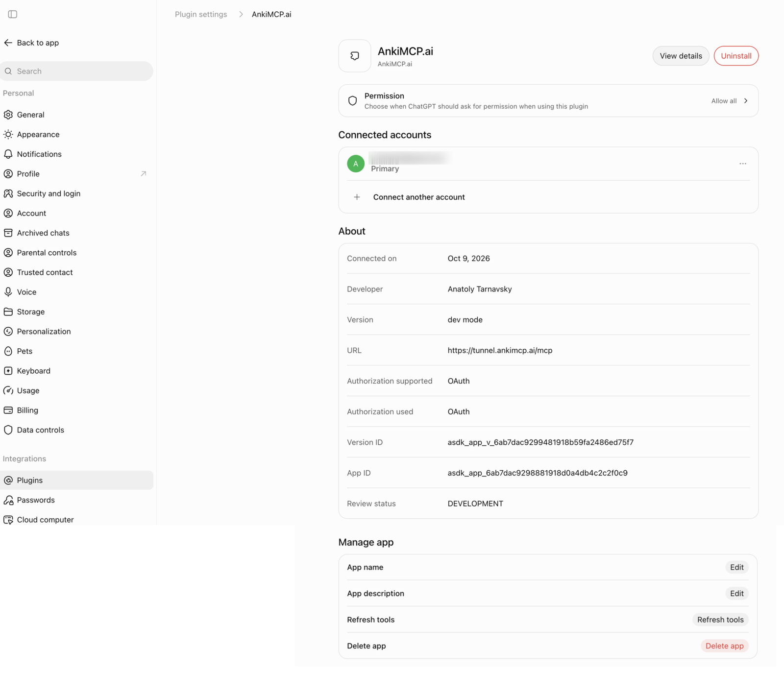Open Storage folder icon
The image size is (784, 674).
(x=8, y=312)
